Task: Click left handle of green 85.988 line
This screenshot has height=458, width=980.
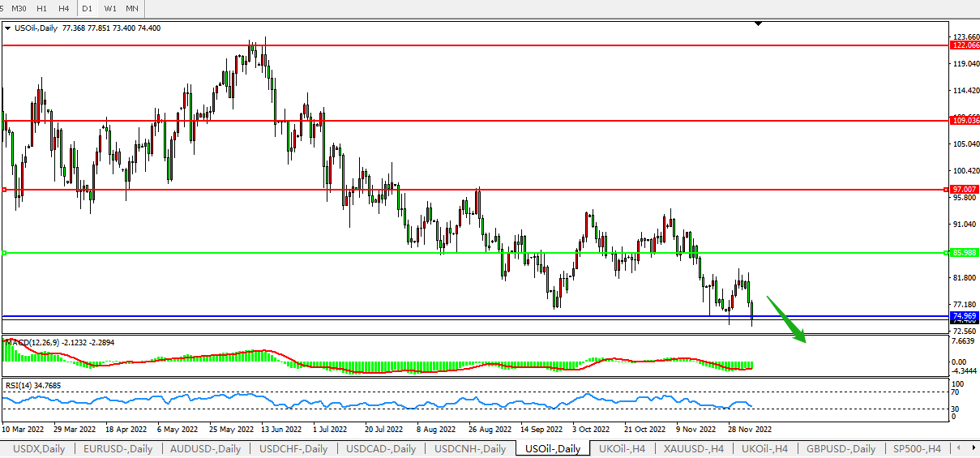Action: point(4,254)
